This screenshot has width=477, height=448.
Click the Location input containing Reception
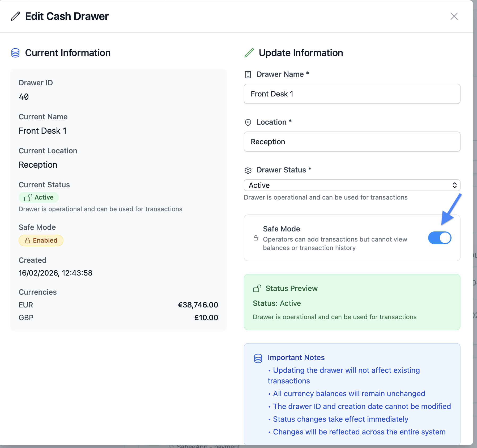[x=352, y=142]
